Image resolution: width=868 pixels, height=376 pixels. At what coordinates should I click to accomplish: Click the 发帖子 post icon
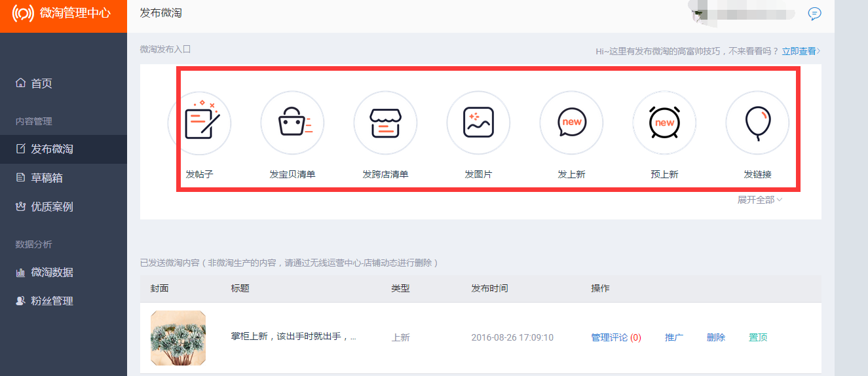click(200, 123)
